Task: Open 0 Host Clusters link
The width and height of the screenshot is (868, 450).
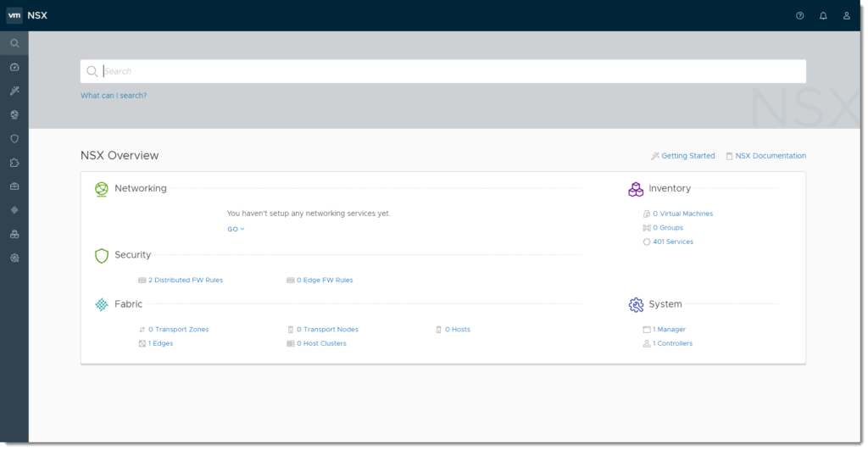Action: click(x=321, y=344)
